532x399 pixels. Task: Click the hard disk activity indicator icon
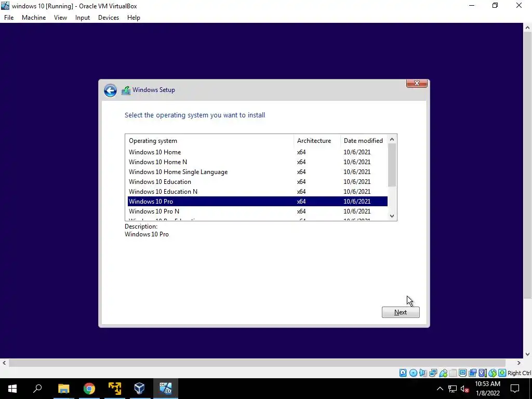coord(403,373)
